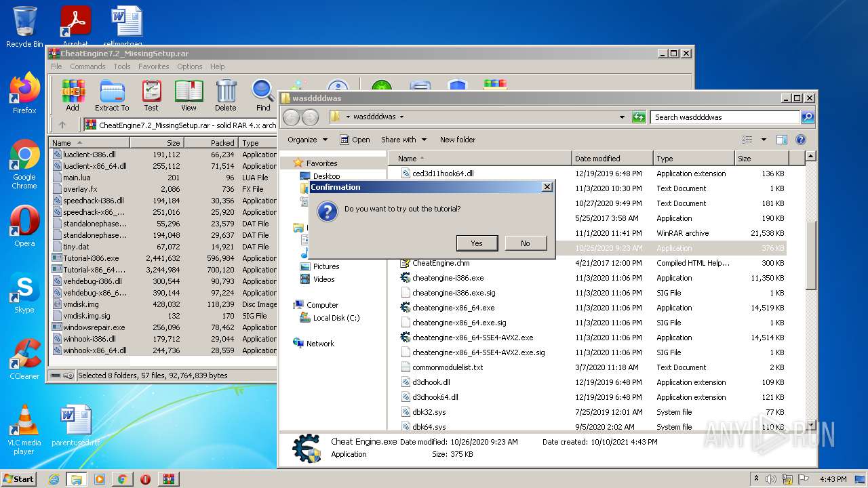This screenshot has width=868, height=488.
Task: Click the Explorer help question-mark icon
Action: pos(800,140)
